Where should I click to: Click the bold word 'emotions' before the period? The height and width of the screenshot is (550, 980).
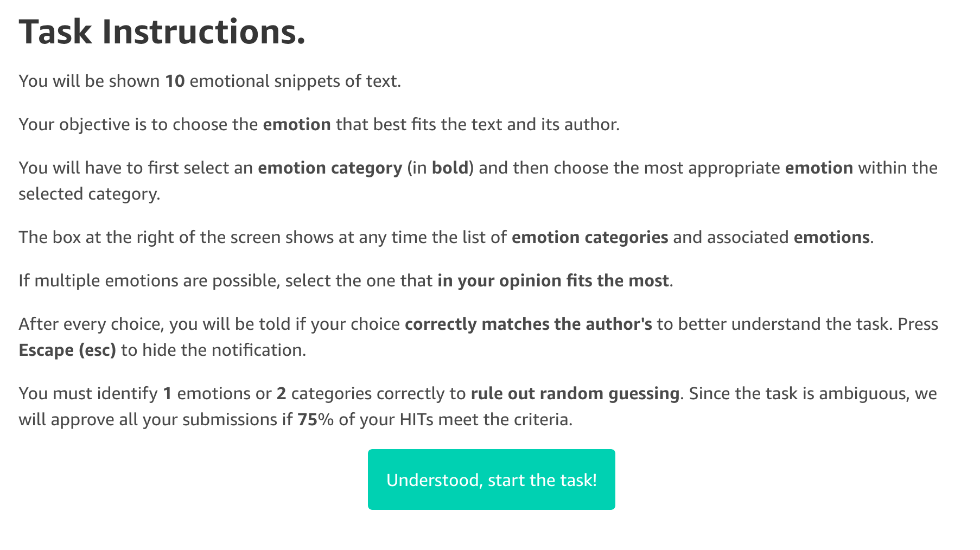tap(831, 238)
